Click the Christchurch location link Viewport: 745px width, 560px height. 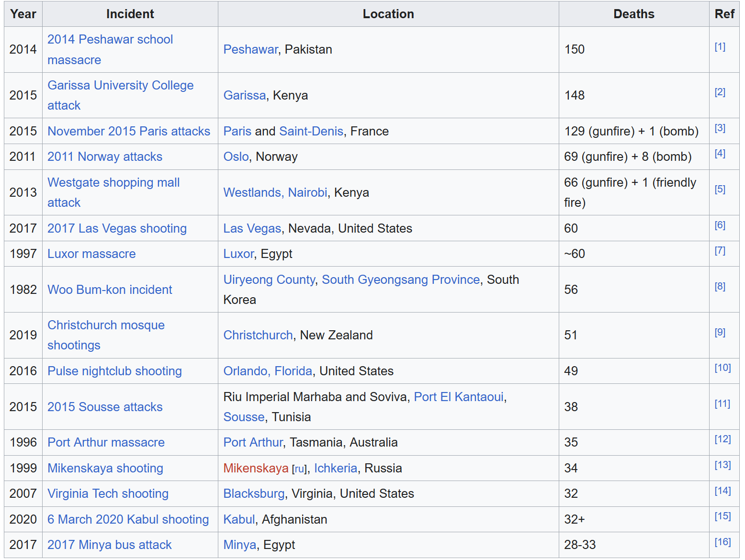(258, 335)
